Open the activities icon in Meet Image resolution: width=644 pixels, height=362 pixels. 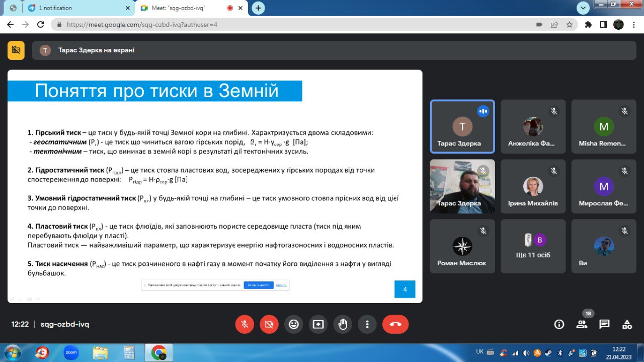point(626,324)
